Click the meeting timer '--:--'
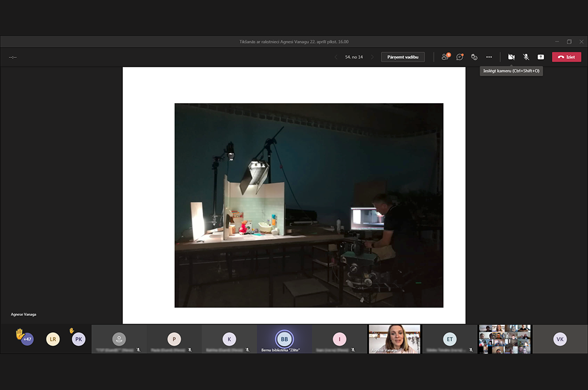Viewport: 588px width, 390px height. coord(13,57)
